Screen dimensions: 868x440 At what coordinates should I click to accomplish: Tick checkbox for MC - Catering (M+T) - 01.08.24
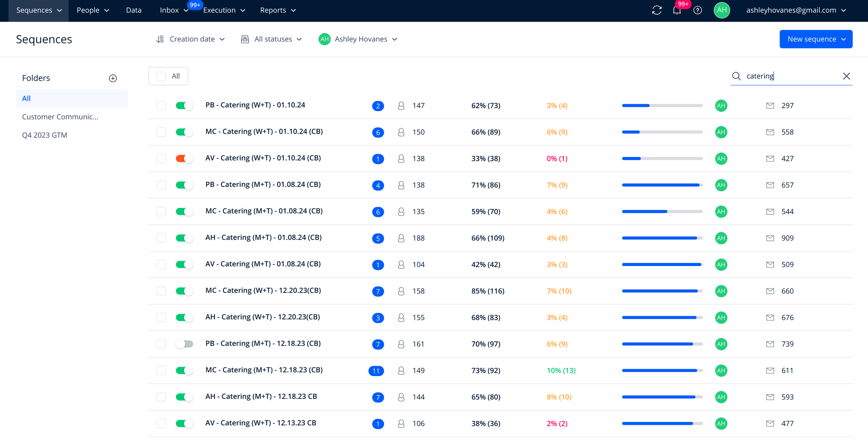(161, 211)
